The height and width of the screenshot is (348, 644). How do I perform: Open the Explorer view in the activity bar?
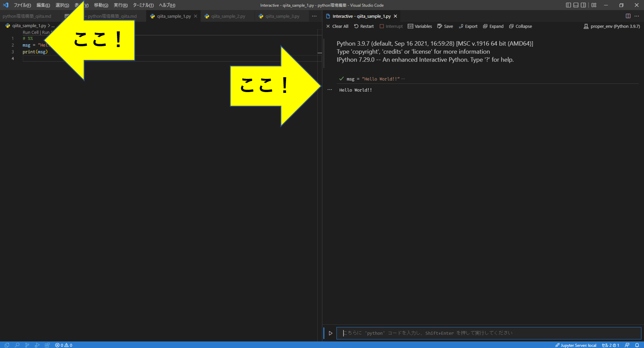[x=7, y=345]
